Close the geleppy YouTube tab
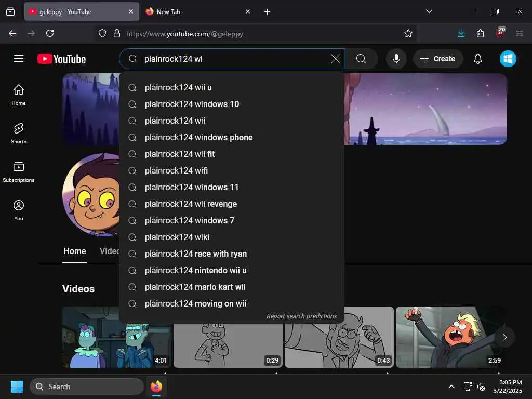 coord(130,11)
